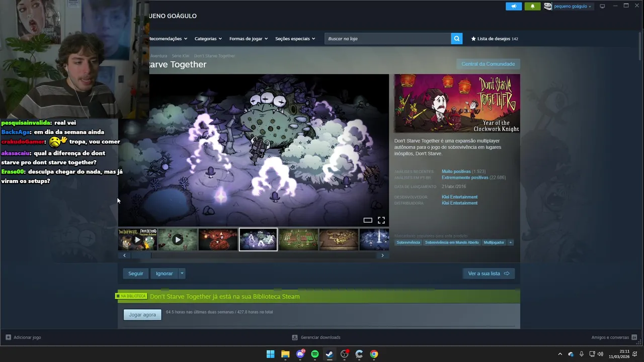644x362 pixels.
Task: Click the Série Klei breadcrumb
Action: point(181,56)
